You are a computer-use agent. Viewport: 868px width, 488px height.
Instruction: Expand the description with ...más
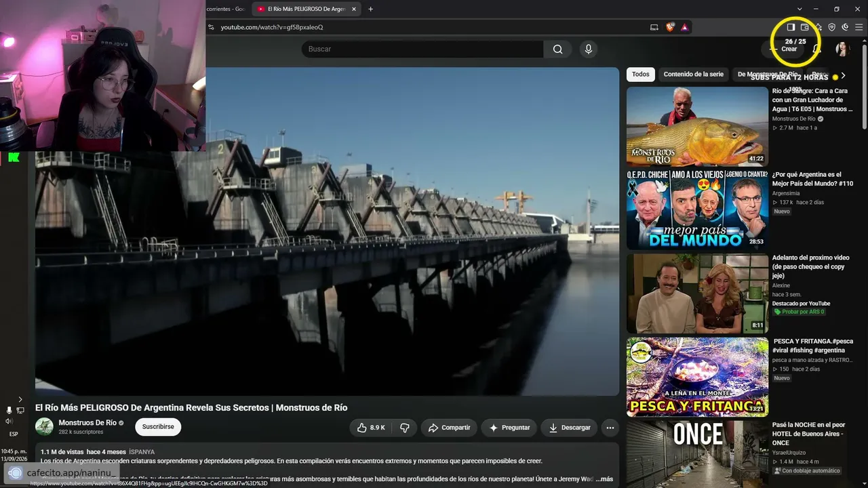604,479
